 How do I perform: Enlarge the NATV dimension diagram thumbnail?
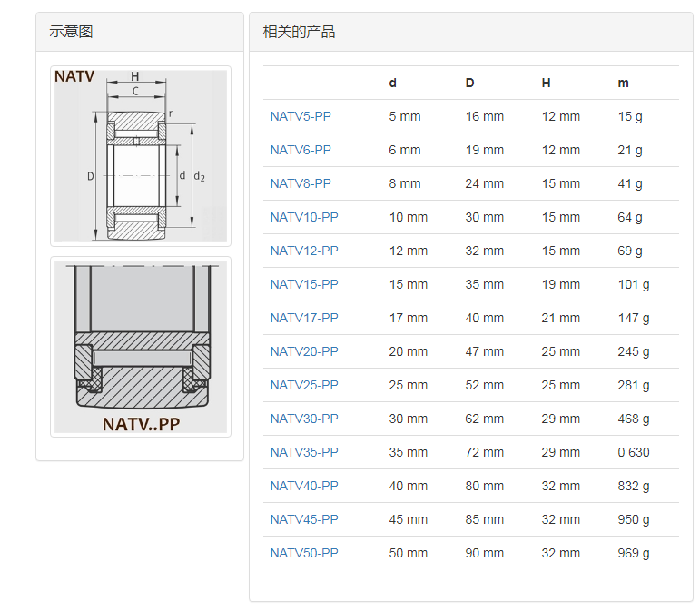[140, 155]
